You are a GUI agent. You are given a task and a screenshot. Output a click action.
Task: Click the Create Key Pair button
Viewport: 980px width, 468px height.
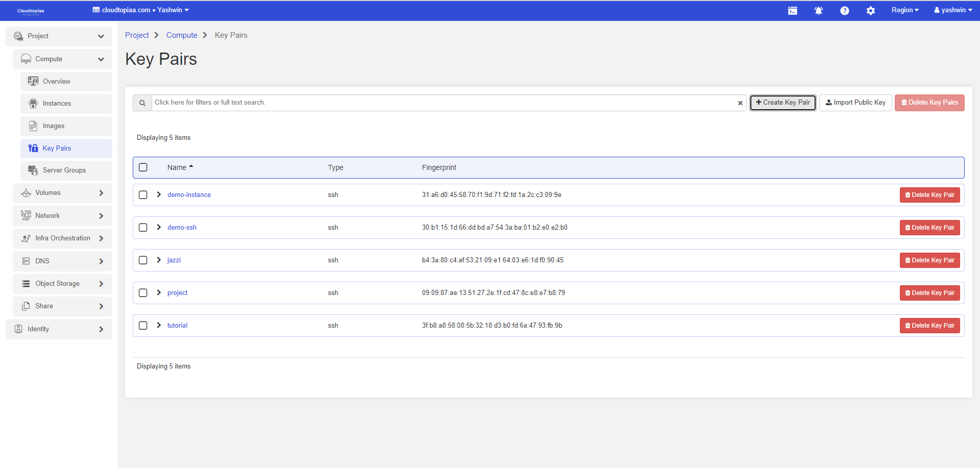pos(782,103)
